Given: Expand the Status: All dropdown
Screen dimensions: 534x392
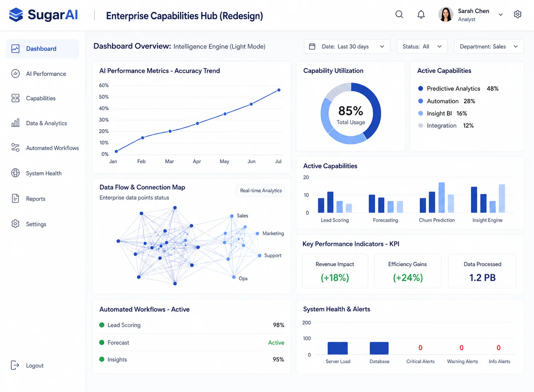Looking at the screenshot, I should [x=422, y=46].
